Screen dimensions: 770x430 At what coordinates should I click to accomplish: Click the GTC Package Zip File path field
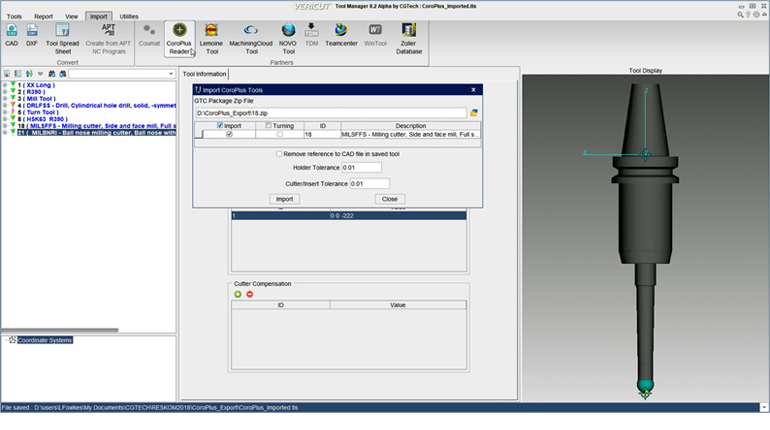click(330, 113)
